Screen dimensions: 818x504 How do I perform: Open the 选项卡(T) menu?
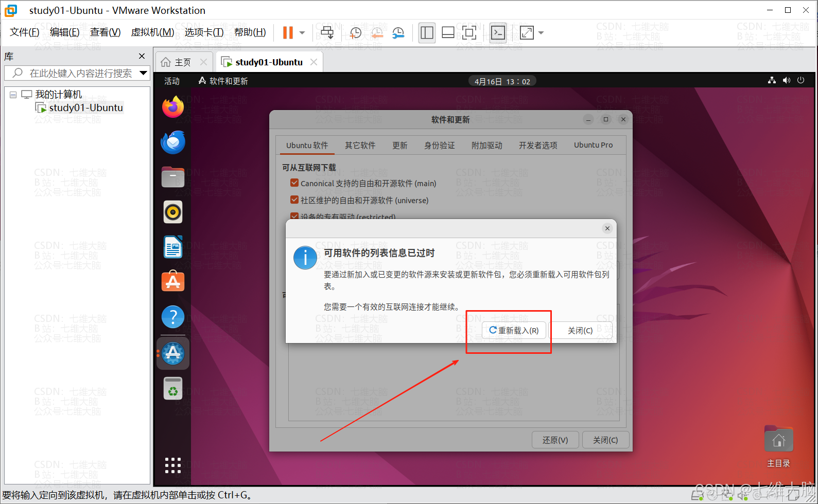pyautogui.click(x=204, y=32)
